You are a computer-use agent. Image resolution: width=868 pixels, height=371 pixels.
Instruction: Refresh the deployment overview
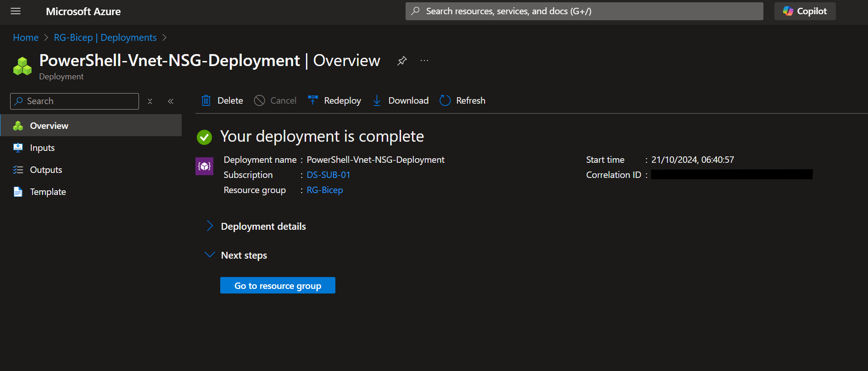462,100
